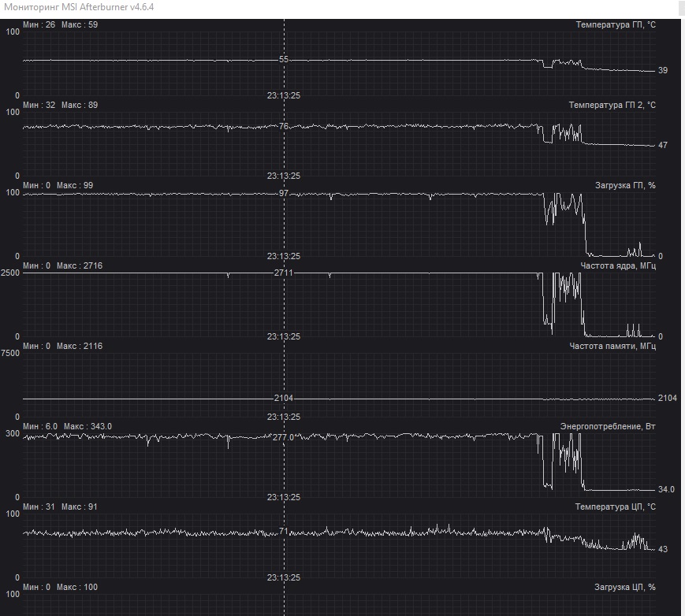Viewport: 685px width, 616px height.
Task: Click the 300 axis label of power graph
Action: click(x=13, y=433)
